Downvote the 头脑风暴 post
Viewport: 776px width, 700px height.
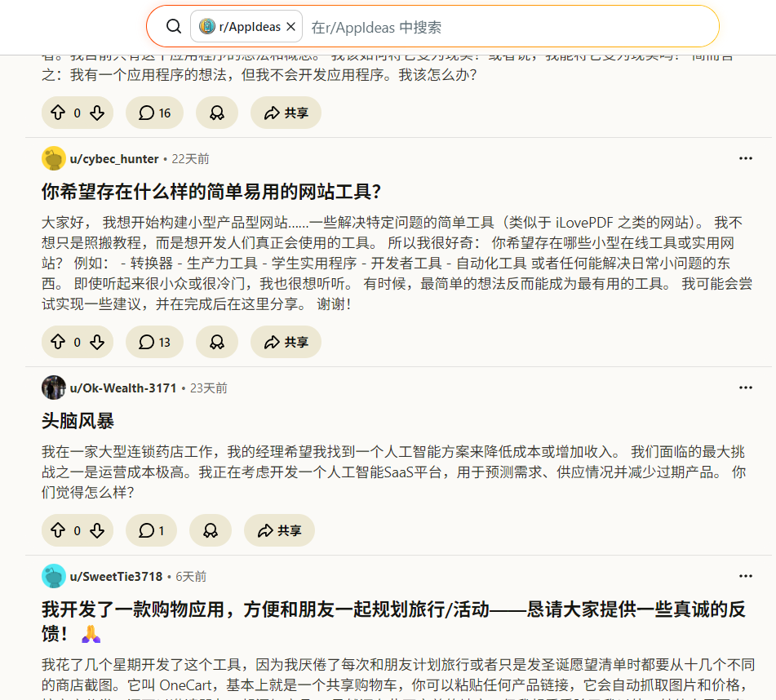click(97, 530)
